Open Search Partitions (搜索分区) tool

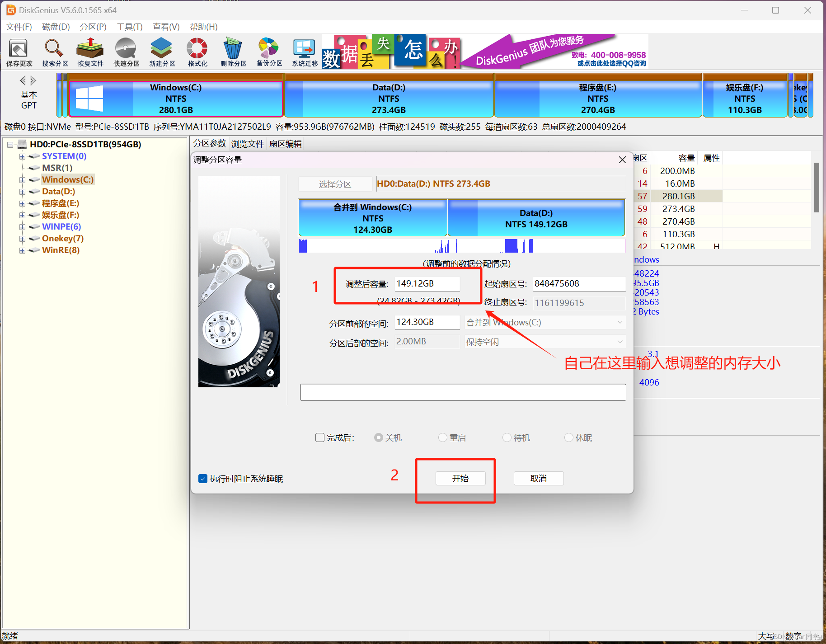tap(55, 52)
